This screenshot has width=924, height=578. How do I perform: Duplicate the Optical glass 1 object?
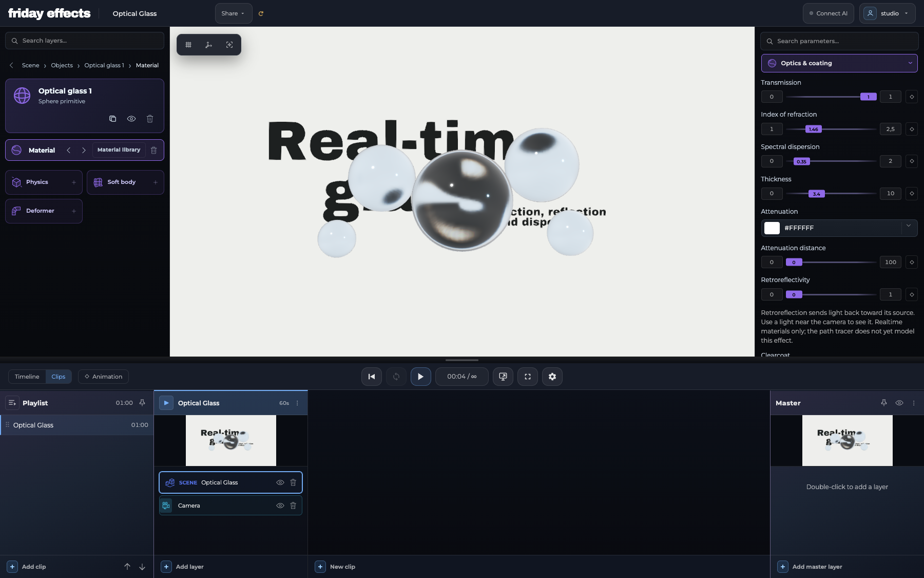pos(113,119)
